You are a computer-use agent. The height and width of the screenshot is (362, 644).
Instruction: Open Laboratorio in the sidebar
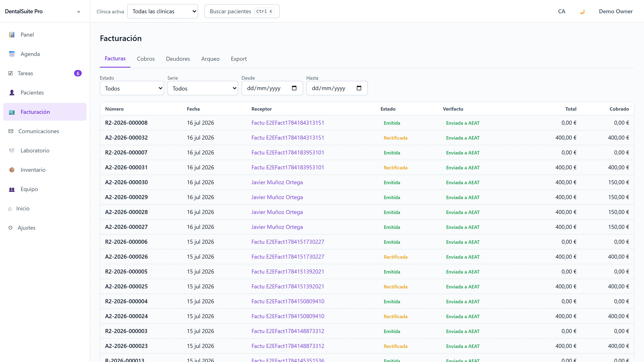45,151
